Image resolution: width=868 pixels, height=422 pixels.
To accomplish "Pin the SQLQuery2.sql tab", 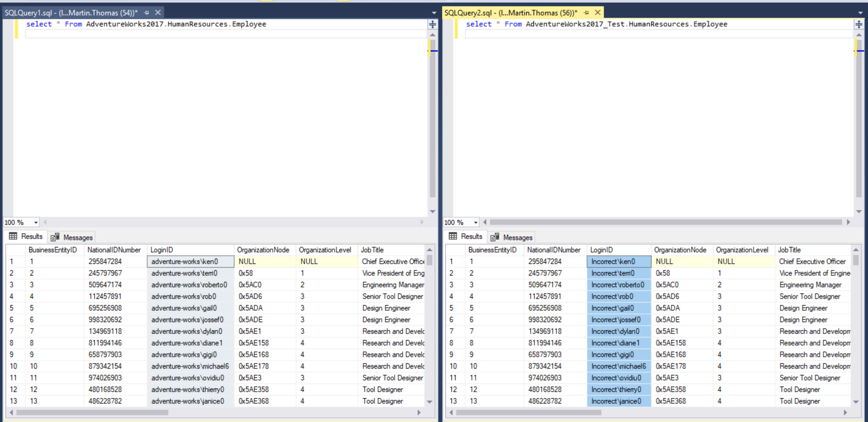I will click(x=586, y=13).
